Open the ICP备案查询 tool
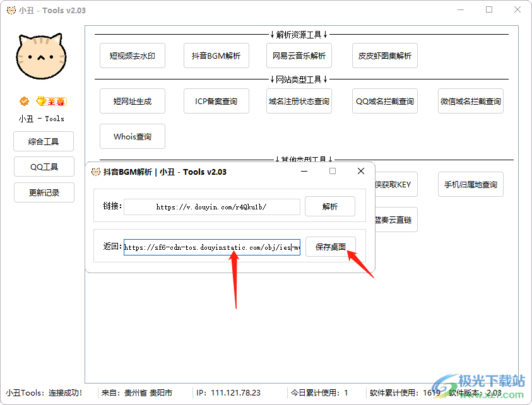 coord(216,101)
